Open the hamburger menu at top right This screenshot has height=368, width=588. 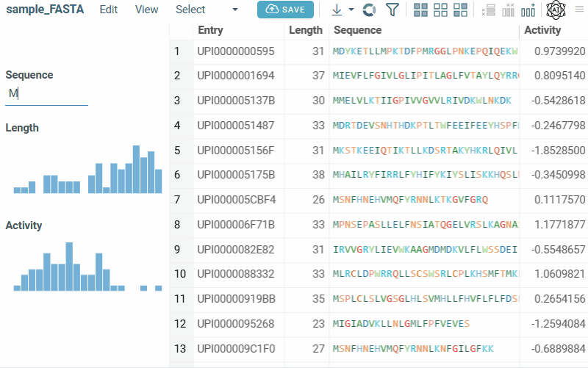point(580,10)
